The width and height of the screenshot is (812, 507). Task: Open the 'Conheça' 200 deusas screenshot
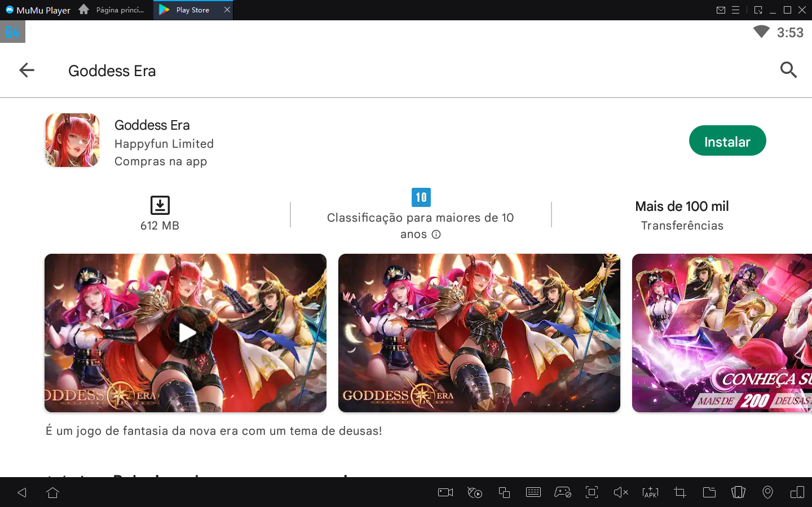tap(722, 333)
